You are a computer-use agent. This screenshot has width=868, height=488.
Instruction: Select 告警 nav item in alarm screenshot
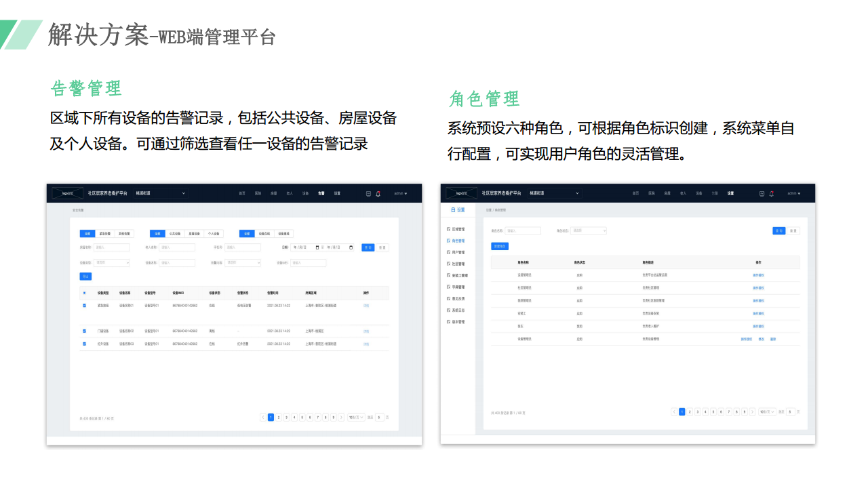pos(321,193)
